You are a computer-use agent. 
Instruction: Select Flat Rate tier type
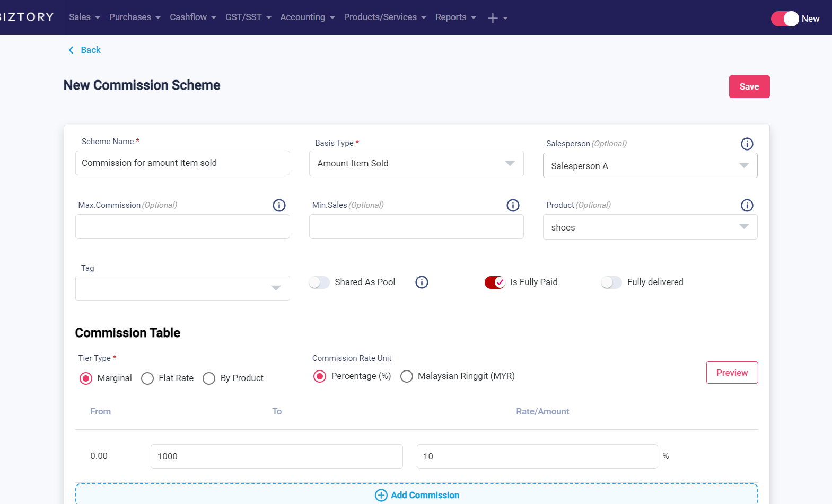(x=147, y=378)
